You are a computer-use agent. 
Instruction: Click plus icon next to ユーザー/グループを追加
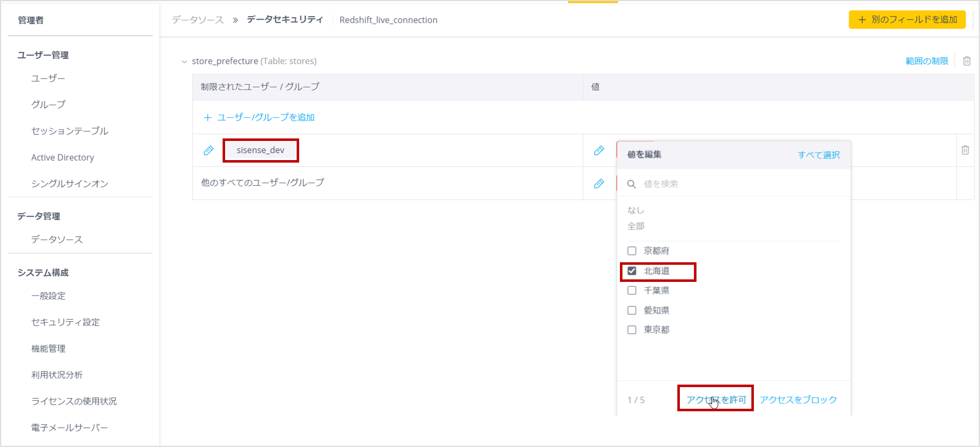pos(207,117)
